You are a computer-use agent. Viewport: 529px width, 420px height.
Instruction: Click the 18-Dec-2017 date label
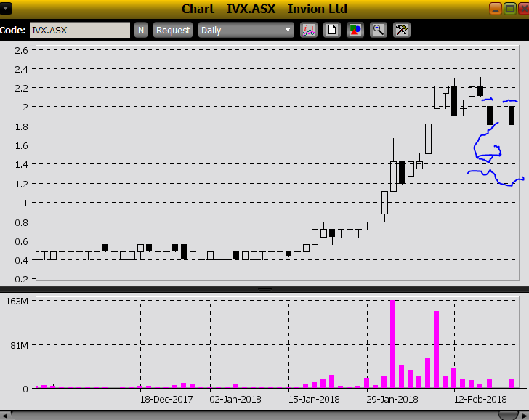tap(166, 400)
